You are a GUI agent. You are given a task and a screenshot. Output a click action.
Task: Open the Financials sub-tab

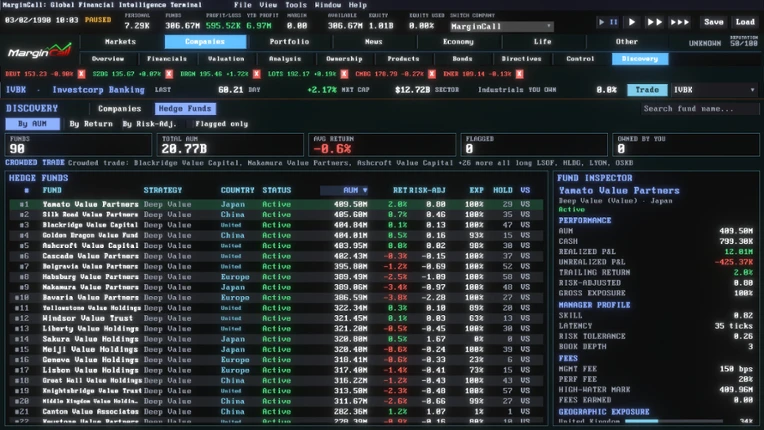(167, 59)
